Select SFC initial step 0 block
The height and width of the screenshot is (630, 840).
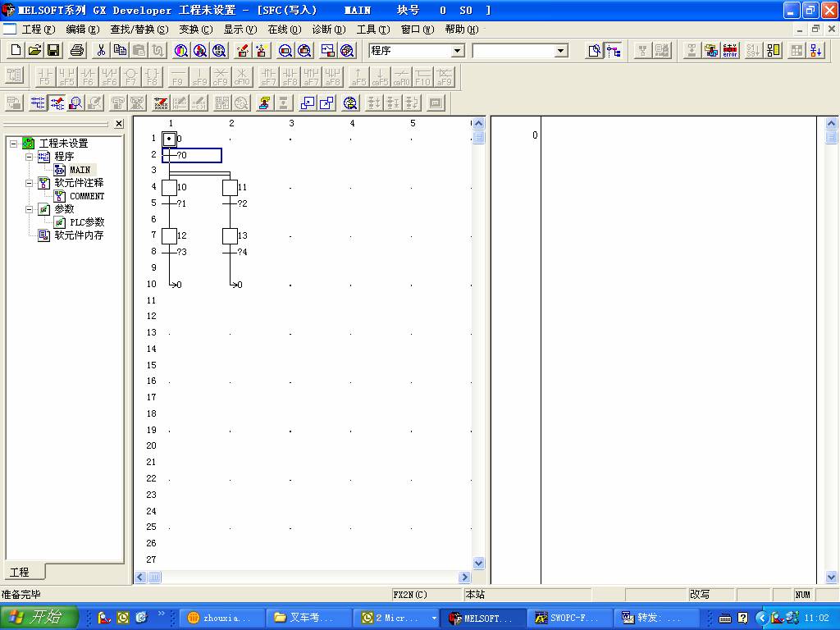(x=169, y=139)
